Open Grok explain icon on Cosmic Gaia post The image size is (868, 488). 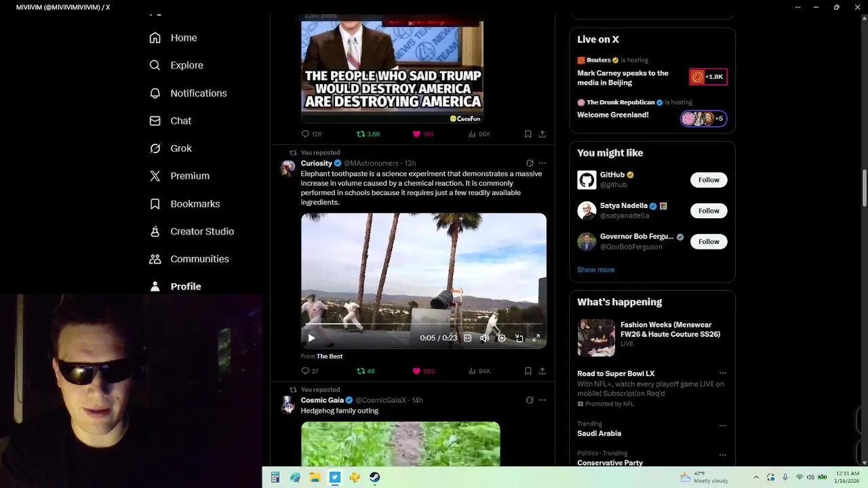(x=530, y=401)
